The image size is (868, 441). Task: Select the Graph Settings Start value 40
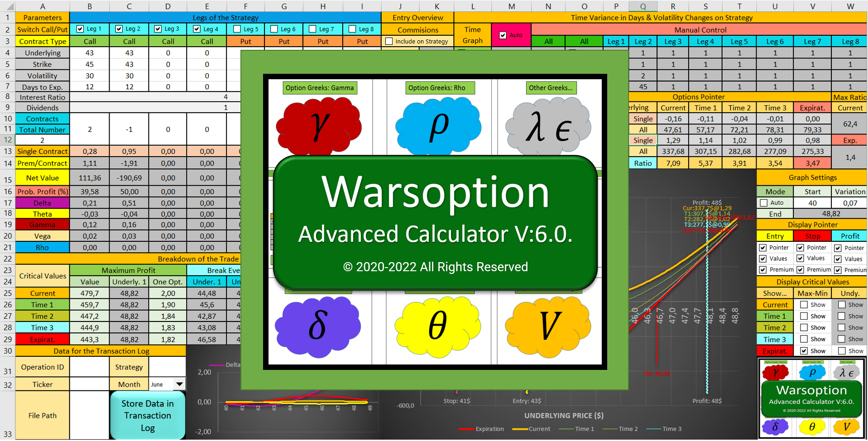[x=812, y=203]
